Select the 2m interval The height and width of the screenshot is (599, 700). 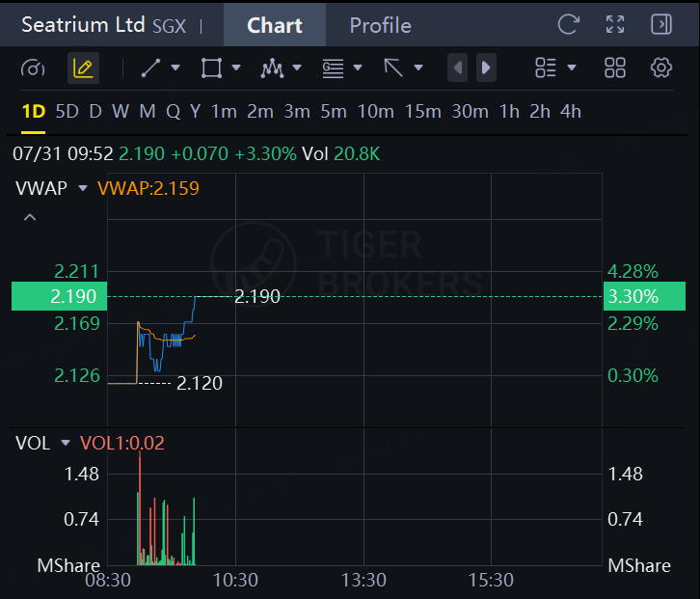(260, 112)
